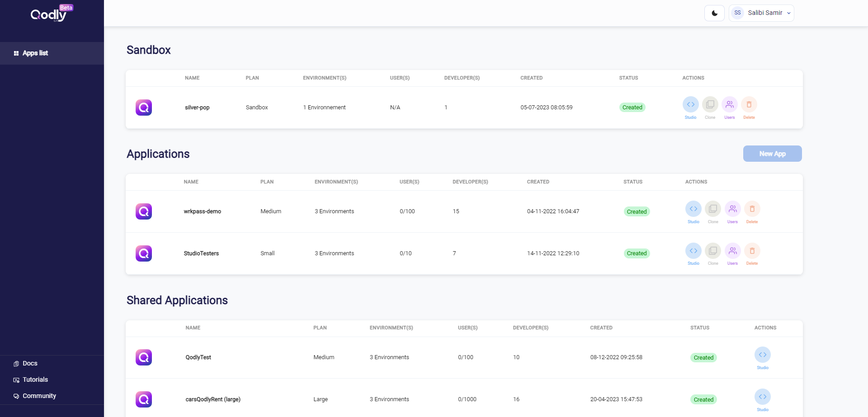Click creation date 05-07-2023 08:05:59
This screenshot has height=417, width=868.
547,108
